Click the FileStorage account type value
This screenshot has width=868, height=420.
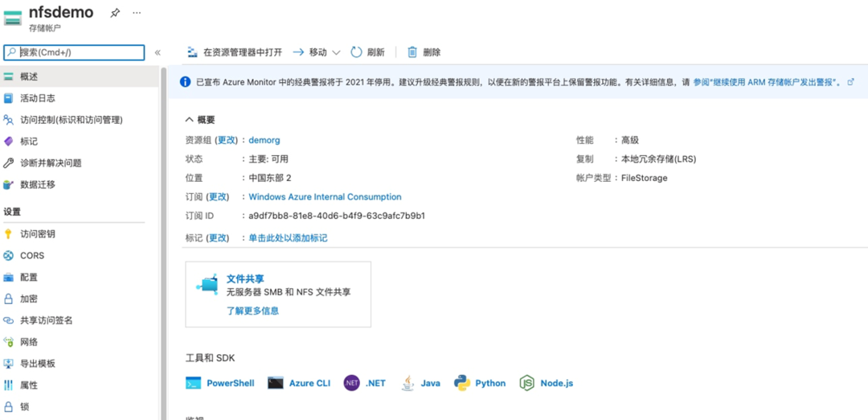(x=645, y=178)
